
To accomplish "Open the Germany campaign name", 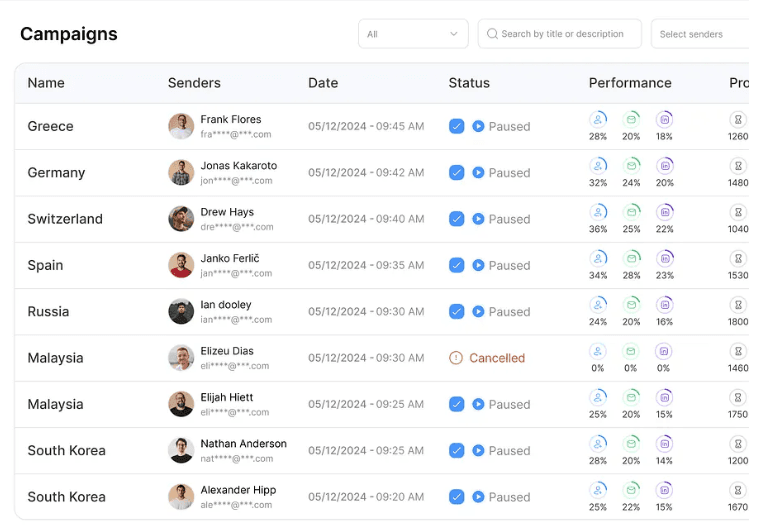I will pos(56,172).
